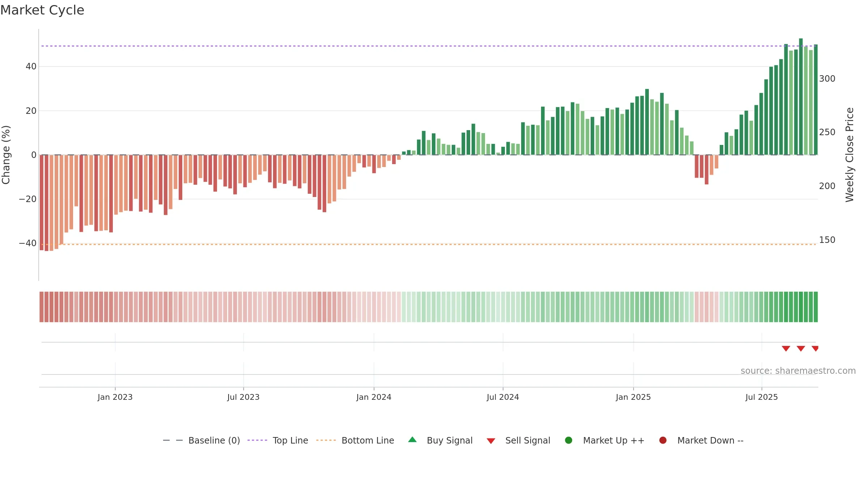Click the source: sharemaestro.com text
This screenshot has width=868, height=488.
click(798, 371)
